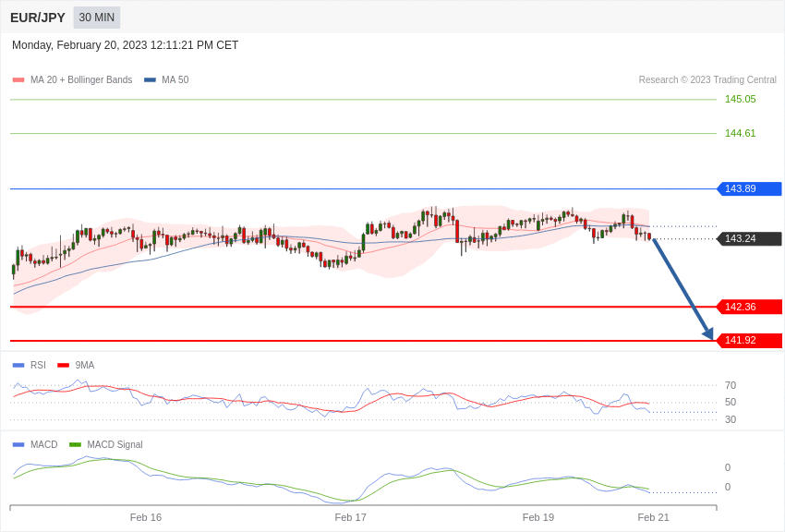Click the RSI 50 axis value
Screen dimensions: 785x532
pyautogui.click(x=731, y=402)
